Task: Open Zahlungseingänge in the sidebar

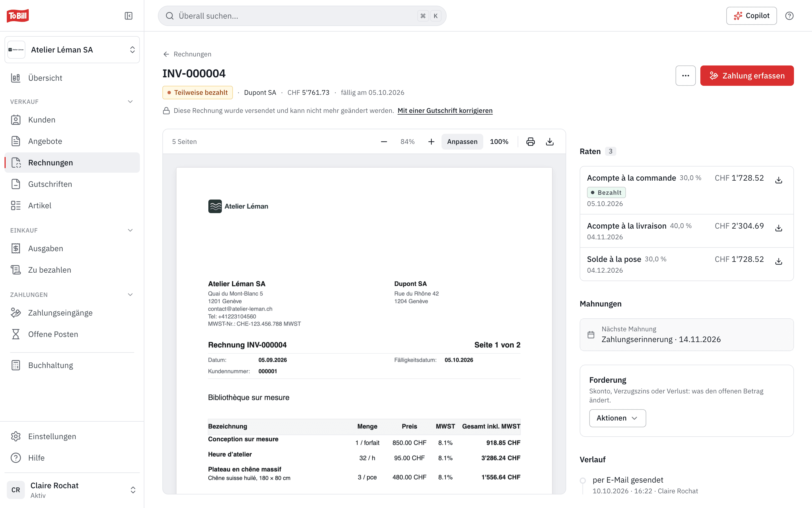Action: coord(72,313)
